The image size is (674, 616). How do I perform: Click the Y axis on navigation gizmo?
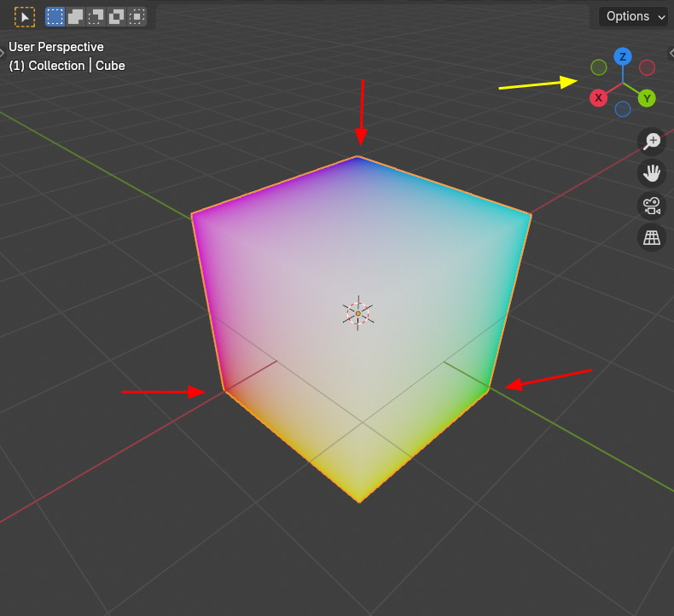click(647, 98)
